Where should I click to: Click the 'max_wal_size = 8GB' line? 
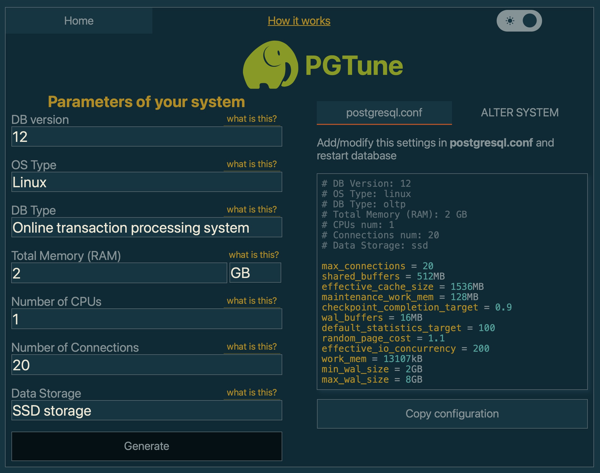(372, 380)
